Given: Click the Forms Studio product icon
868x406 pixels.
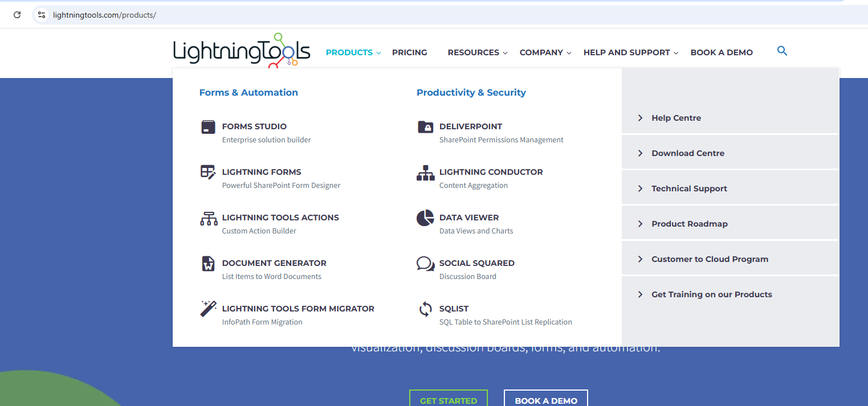Looking at the screenshot, I should (x=208, y=127).
